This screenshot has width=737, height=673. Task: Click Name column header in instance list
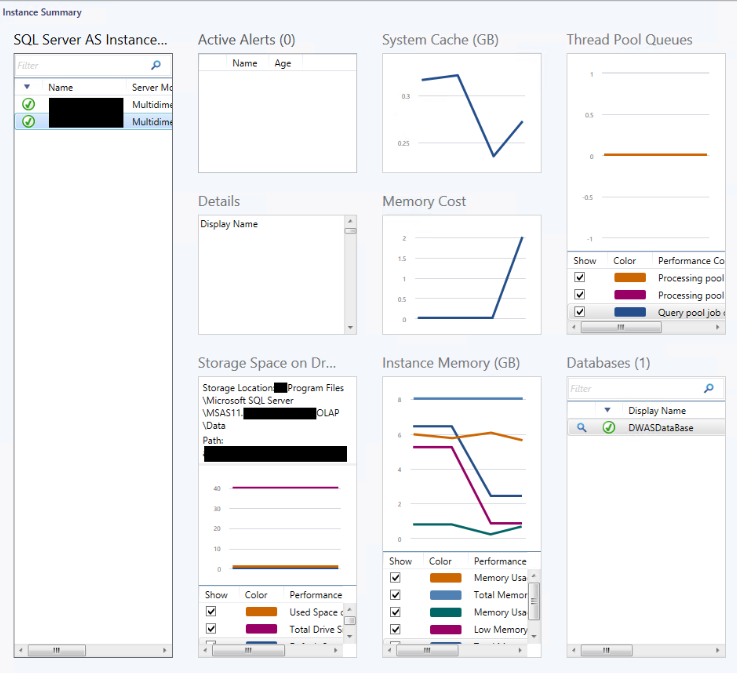click(60, 88)
